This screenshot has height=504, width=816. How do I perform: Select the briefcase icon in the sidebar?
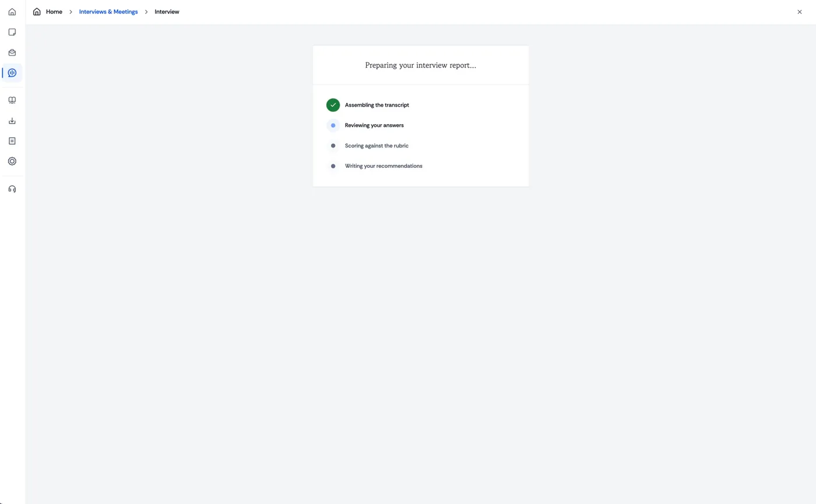[12, 52]
